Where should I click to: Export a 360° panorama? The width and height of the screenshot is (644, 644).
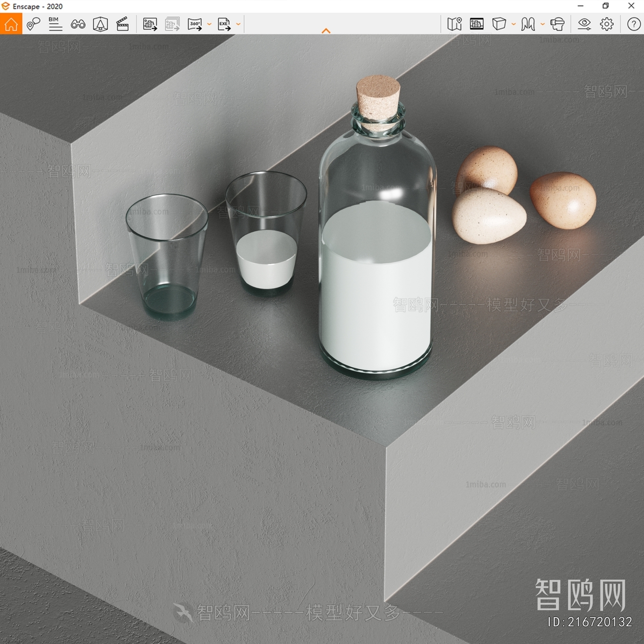[x=195, y=24]
